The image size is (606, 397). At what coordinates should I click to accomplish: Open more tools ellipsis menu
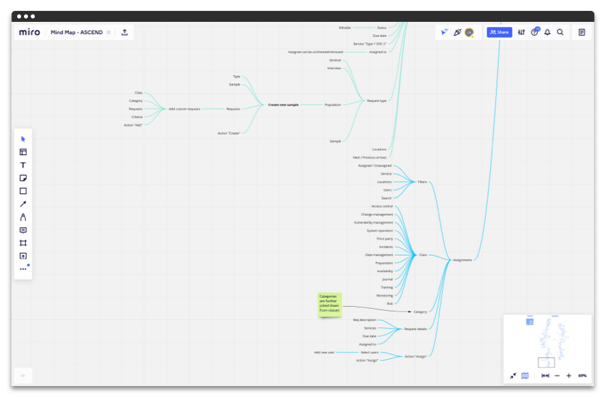[23, 269]
